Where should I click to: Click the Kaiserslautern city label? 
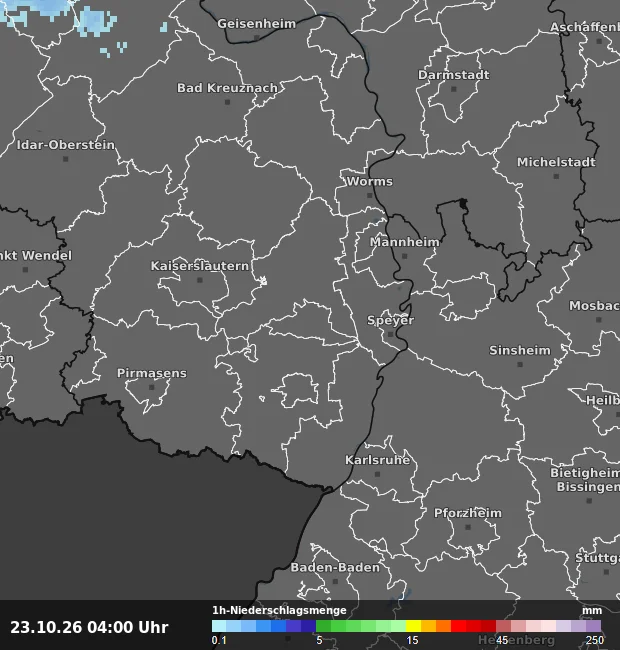tap(200, 266)
